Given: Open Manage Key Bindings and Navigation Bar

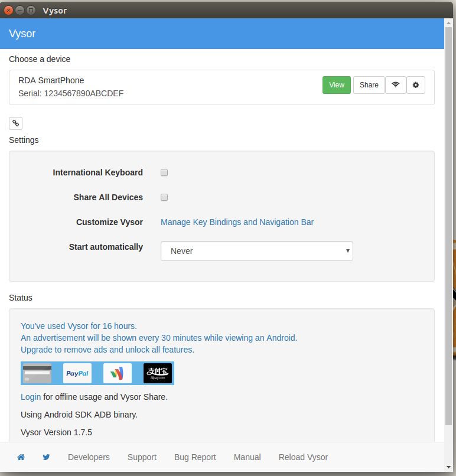Looking at the screenshot, I should (237, 222).
